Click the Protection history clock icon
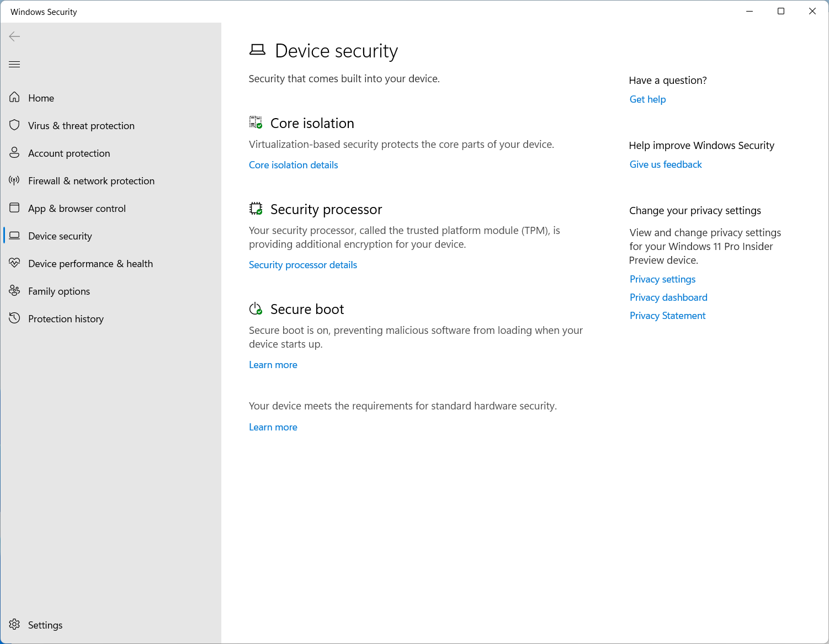Image resolution: width=829 pixels, height=644 pixels. click(x=15, y=318)
